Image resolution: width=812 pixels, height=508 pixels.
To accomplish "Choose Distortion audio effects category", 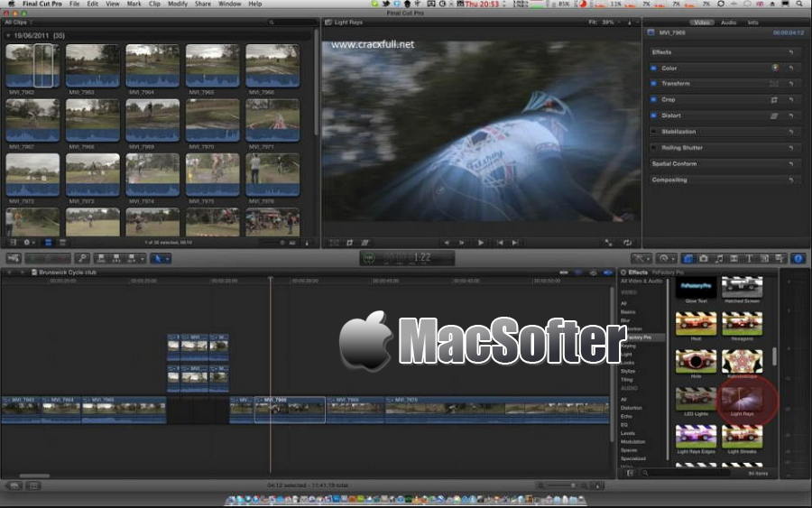I will pyautogui.click(x=632, y=408).
